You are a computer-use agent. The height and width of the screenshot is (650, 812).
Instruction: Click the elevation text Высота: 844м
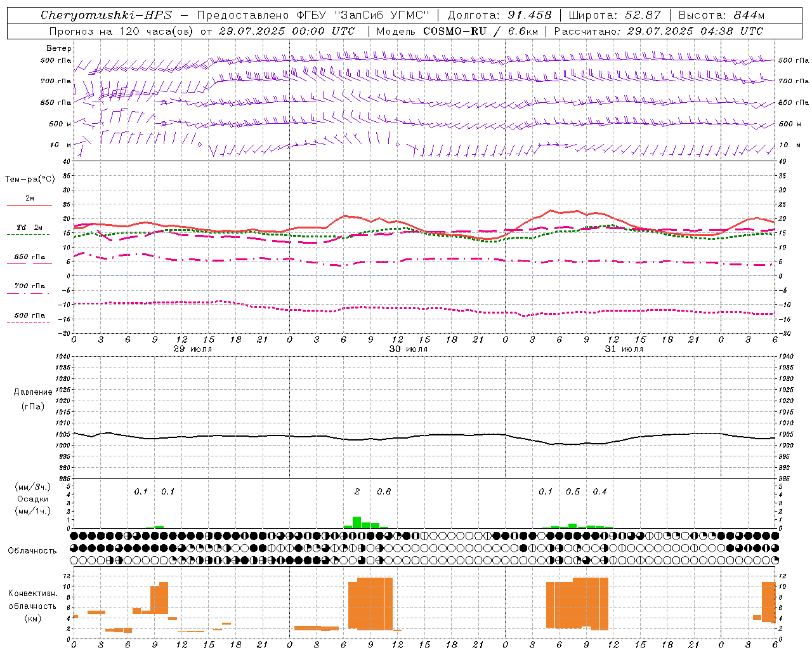coord(721,15)
